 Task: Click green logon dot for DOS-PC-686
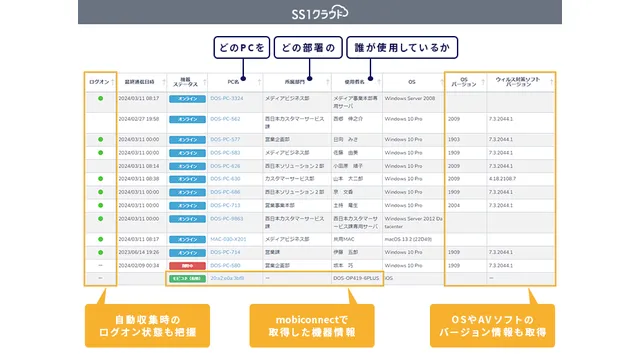100,192
